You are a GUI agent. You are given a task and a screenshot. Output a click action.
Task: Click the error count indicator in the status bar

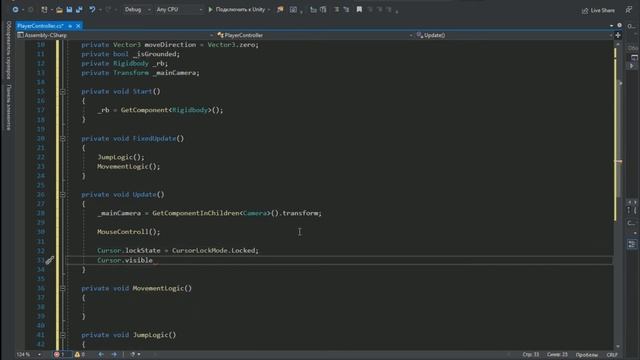coord(60,354)
